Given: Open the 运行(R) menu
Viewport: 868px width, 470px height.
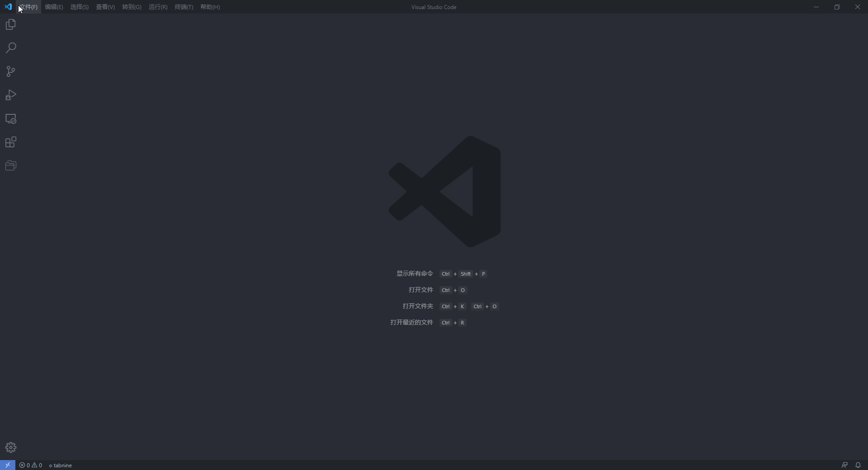Looking at the screenshot, I should pos(158,7).
